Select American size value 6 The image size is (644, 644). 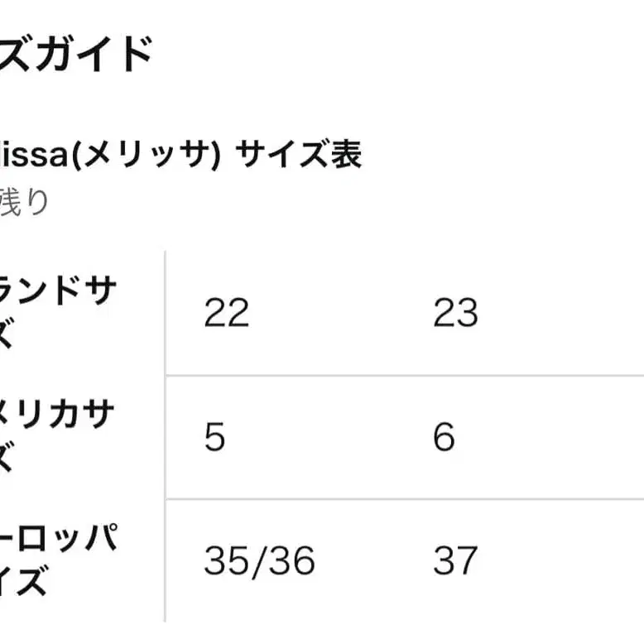pos(444,437)
